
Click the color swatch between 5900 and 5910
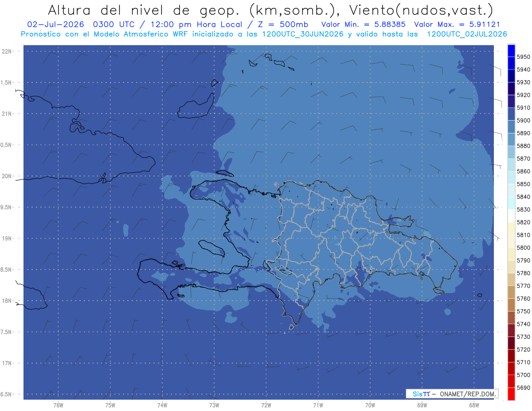coord(511,114)
